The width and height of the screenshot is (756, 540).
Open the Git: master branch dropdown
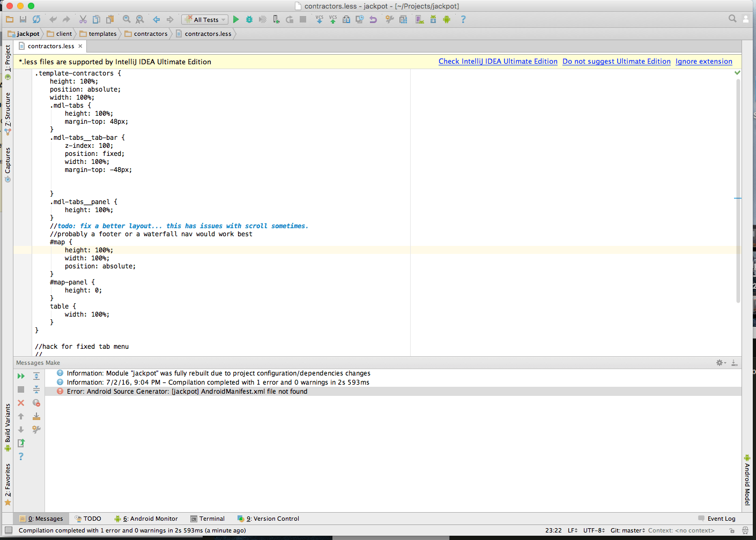627,530
